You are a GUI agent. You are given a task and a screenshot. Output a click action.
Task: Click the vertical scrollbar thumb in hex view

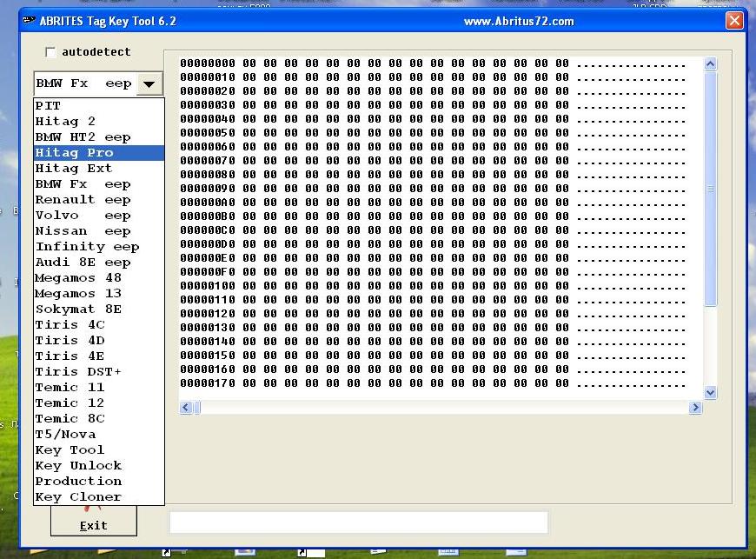coord(710,188)
